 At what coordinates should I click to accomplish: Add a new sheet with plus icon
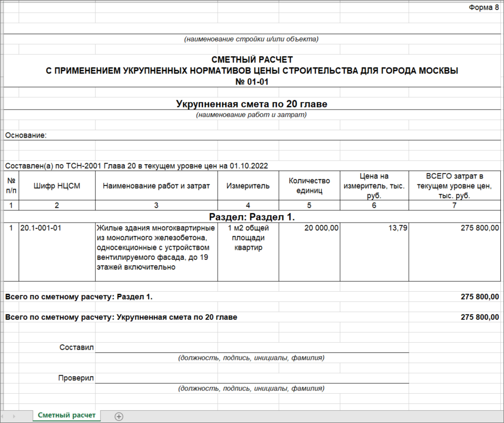click(119, 417)
